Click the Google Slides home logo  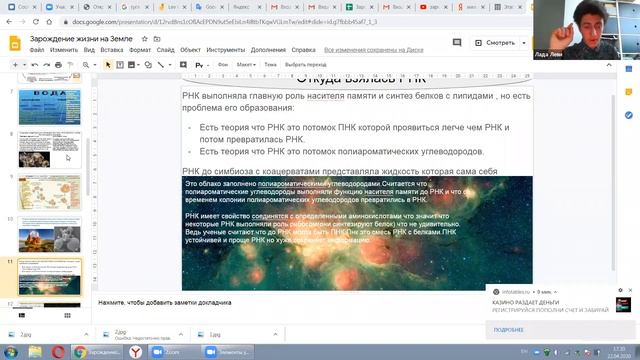(15, 43)
